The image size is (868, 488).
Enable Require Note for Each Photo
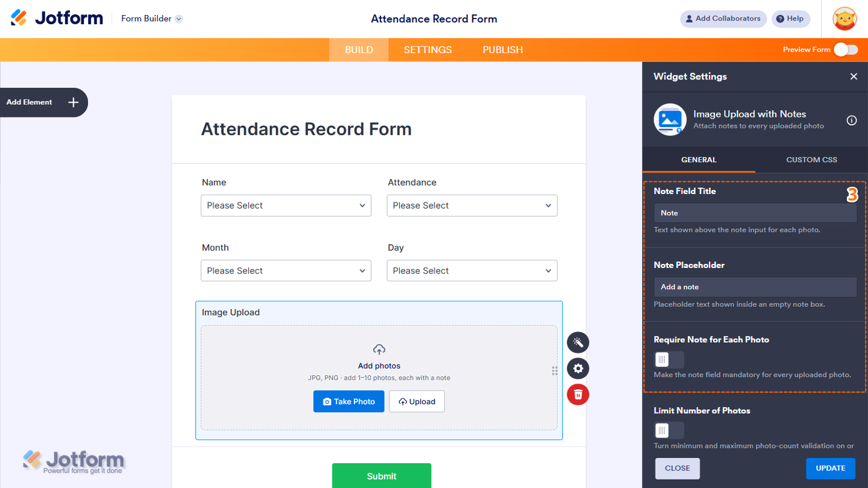click(669, 360)
